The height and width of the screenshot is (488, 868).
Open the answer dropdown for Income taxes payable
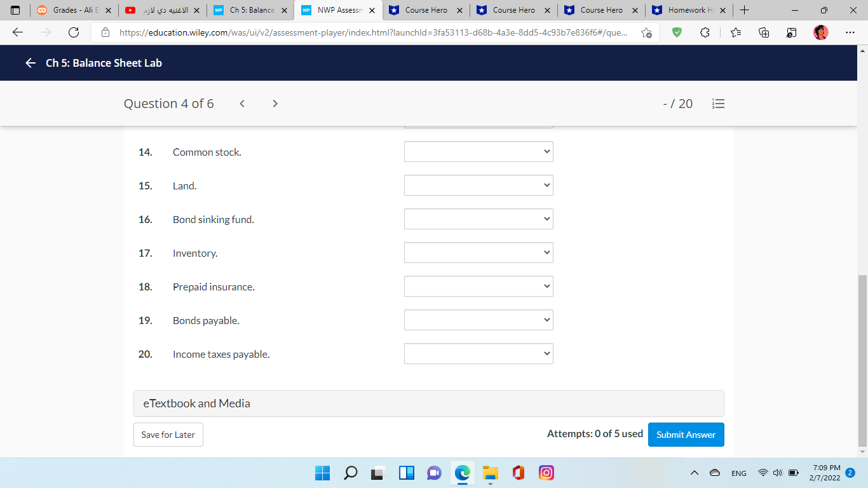(x=478, y=353)
